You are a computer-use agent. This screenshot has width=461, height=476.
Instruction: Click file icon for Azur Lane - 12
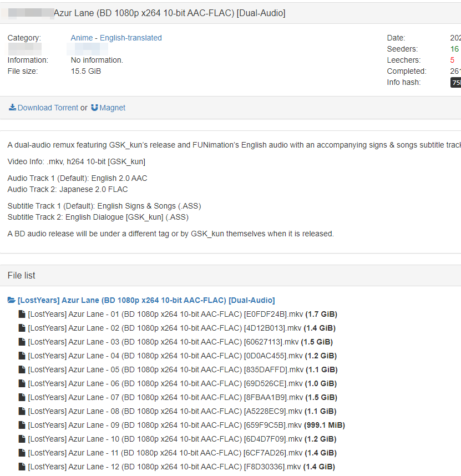22,467
